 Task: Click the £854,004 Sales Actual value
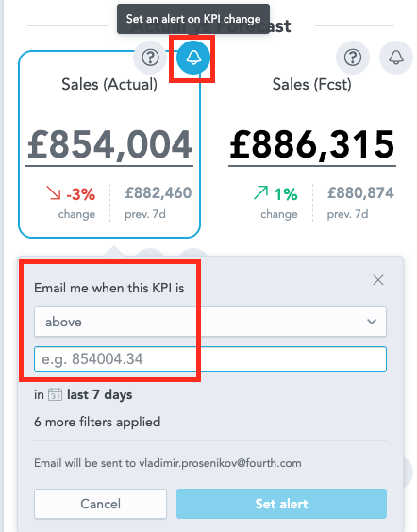pos(109,145)
